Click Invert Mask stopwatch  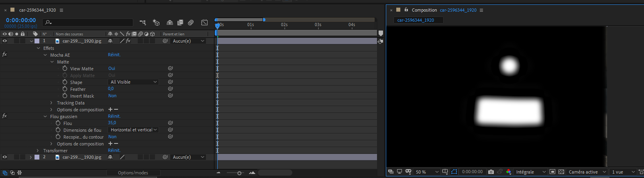pyautogui.click(x=65, y=96)
